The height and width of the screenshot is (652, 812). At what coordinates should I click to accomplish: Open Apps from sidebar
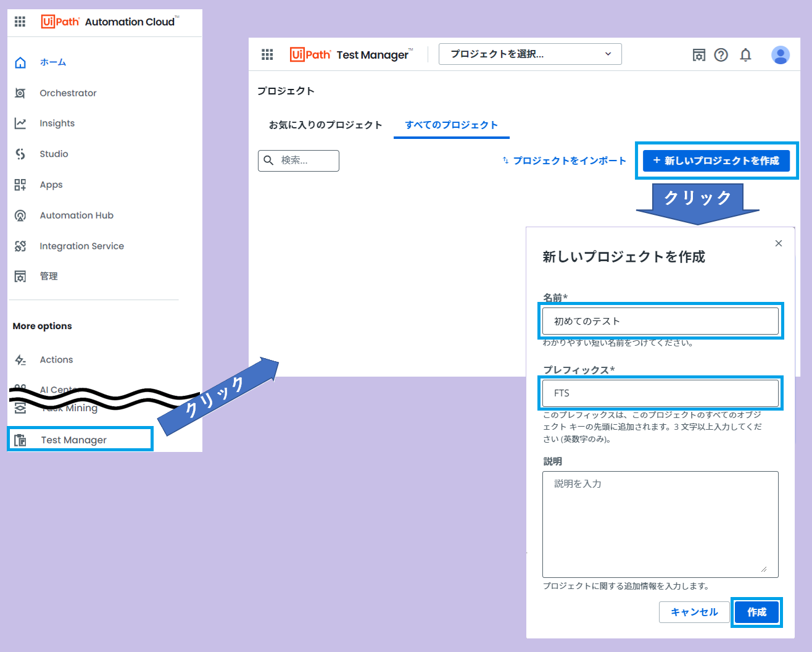pyautogui.click(x=51, y=185)
